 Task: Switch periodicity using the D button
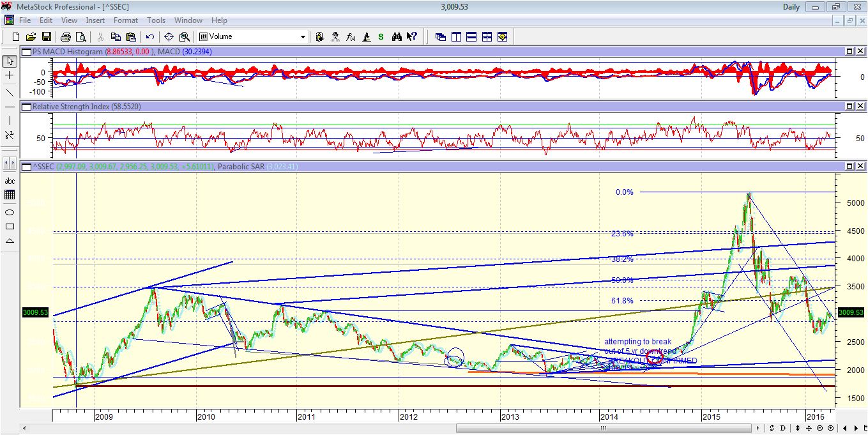[x=782, y=430]
